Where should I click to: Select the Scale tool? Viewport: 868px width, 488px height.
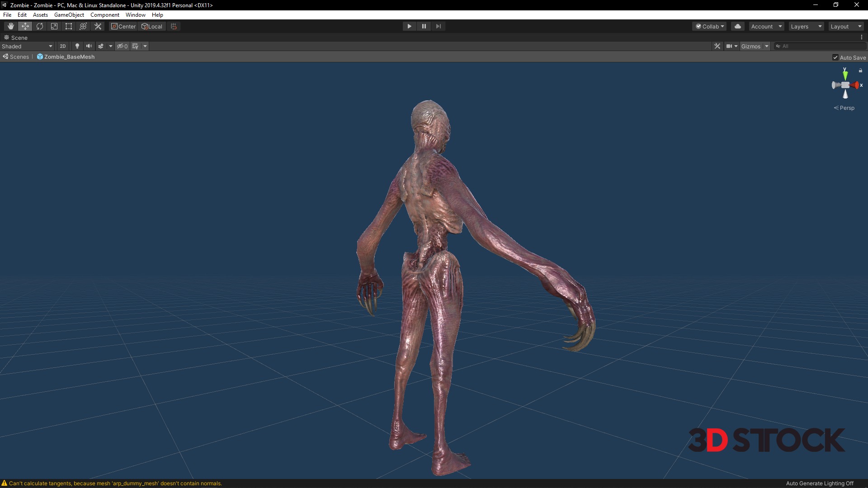coord(54,26)
